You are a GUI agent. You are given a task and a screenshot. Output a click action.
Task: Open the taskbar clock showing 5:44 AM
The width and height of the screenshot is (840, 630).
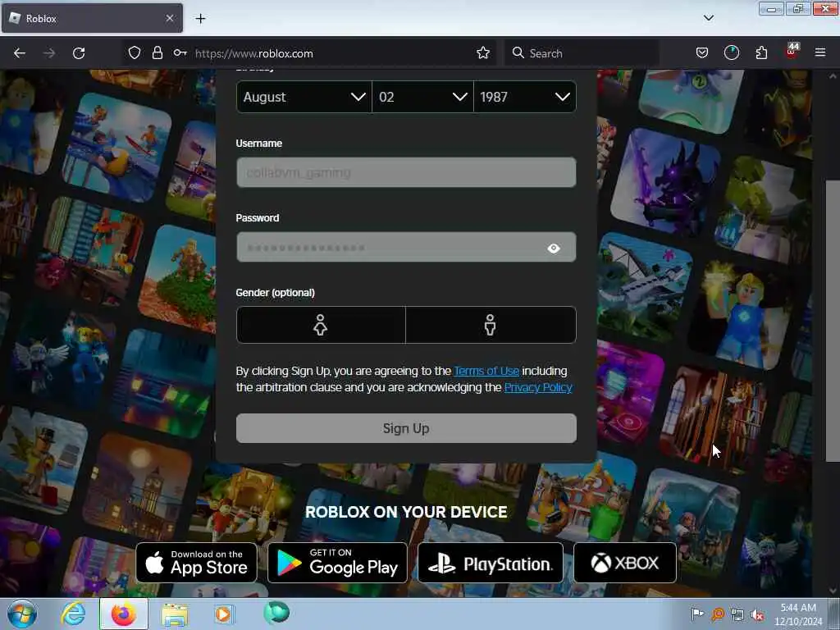(x=798, y=614)
